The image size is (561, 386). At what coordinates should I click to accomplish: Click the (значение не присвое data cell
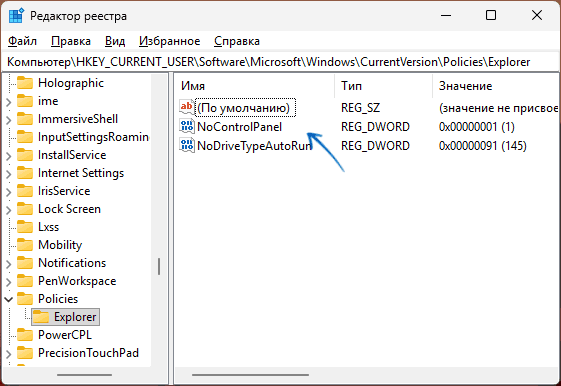tap(498, 108)
